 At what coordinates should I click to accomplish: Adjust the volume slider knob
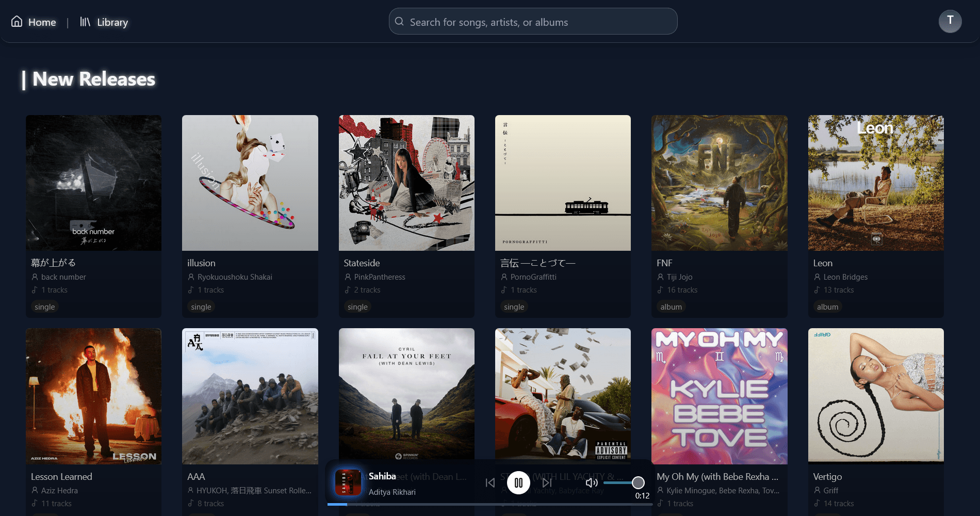[x=638, y=482]
